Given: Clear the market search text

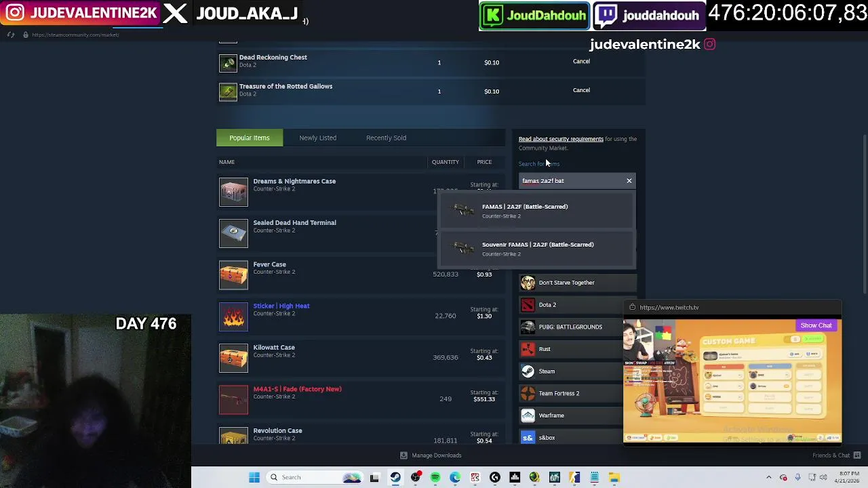Looking at the screenshot, I should pos(629,181).
